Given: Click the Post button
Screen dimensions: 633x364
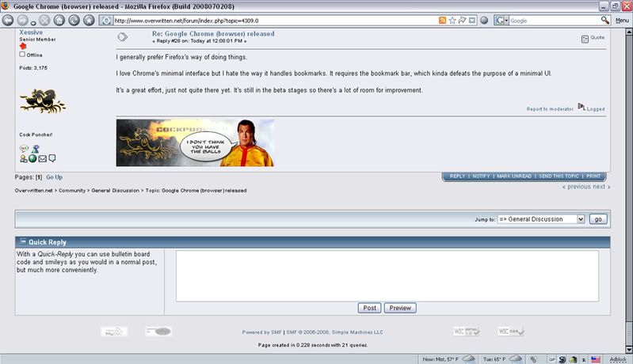Looking at the screenshot, I should pyautogui.click(x=369, y=308).
